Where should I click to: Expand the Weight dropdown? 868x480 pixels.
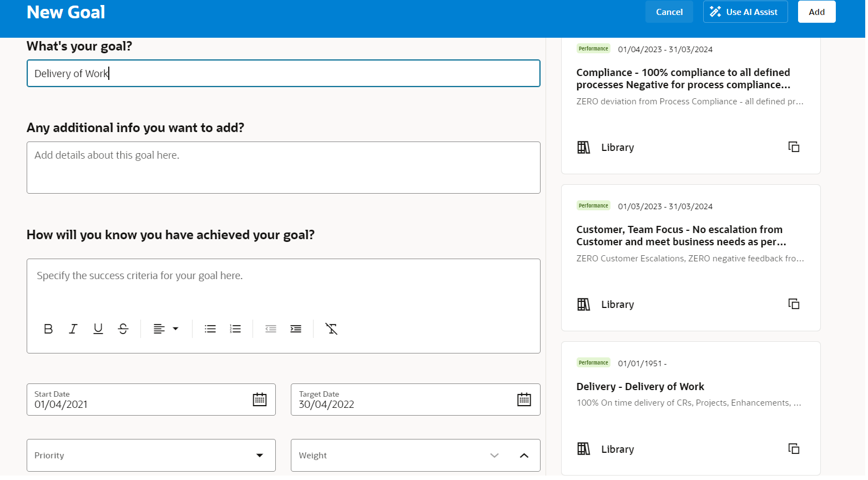tap(494, 455)
